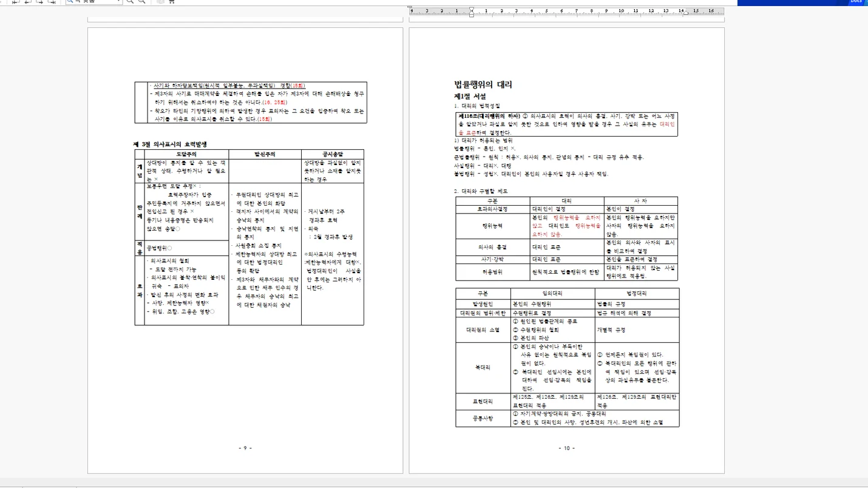Click the '공통사항' row label
Viewport: 868px width, 488px height.
point(483,418)
